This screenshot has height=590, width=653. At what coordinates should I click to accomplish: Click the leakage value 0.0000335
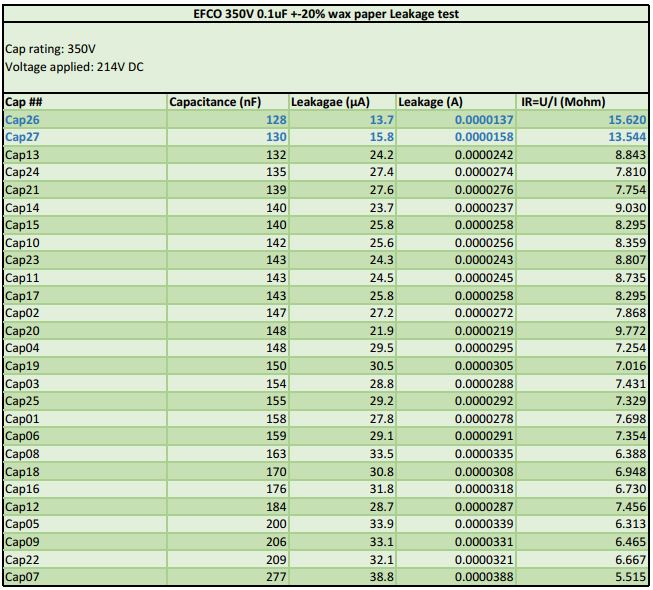click(x=484, y=454)
